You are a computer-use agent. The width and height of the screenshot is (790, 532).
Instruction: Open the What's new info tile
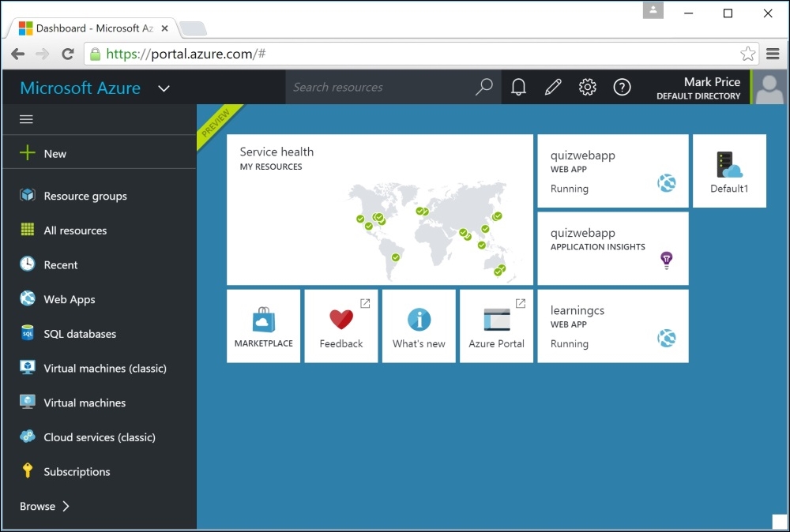pyautogui.click(x=419, y=326)
